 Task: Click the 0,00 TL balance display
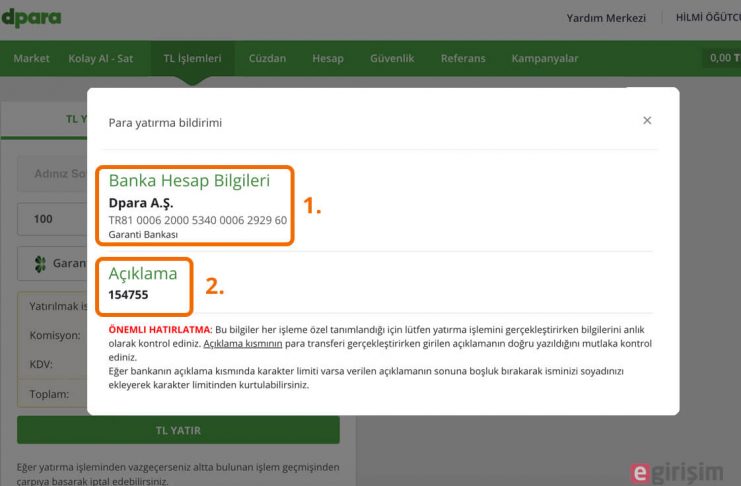pos(723,58)
